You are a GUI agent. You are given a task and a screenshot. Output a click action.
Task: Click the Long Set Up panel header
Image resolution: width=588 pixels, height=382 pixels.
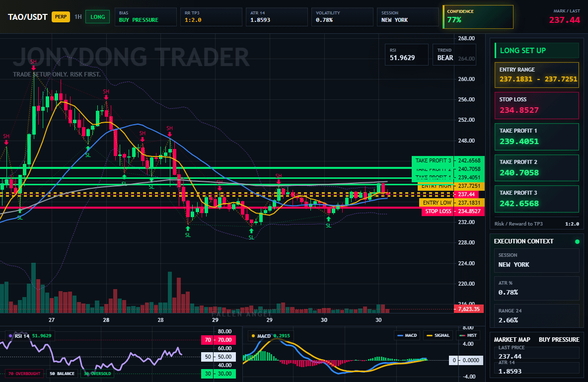click(x=537, y=50)
